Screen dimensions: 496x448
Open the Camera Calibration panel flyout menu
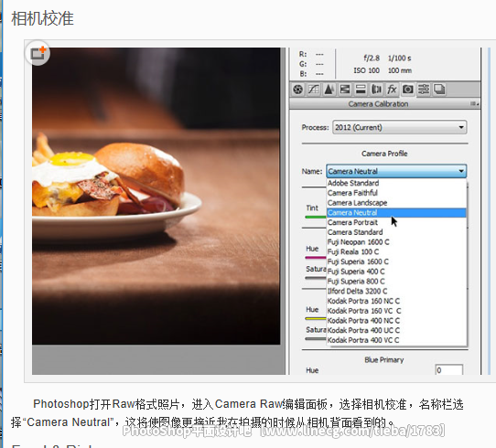(x=474, y=104)
